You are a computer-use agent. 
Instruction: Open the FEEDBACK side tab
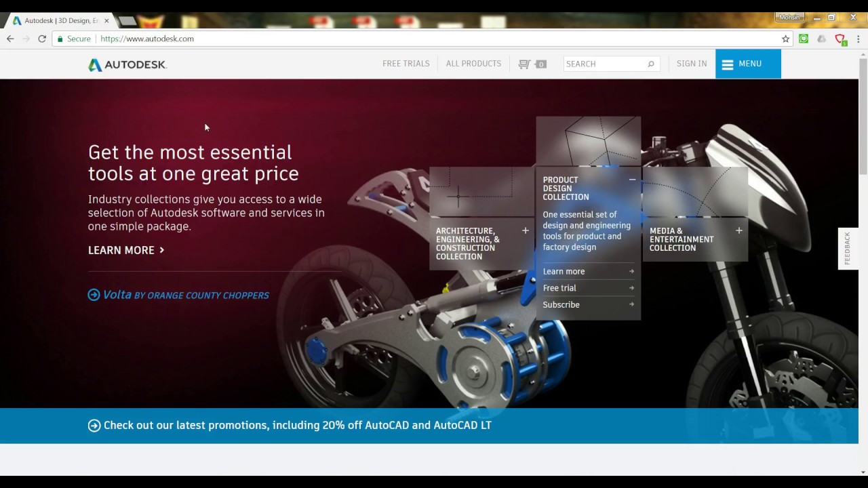click(848, 249)
